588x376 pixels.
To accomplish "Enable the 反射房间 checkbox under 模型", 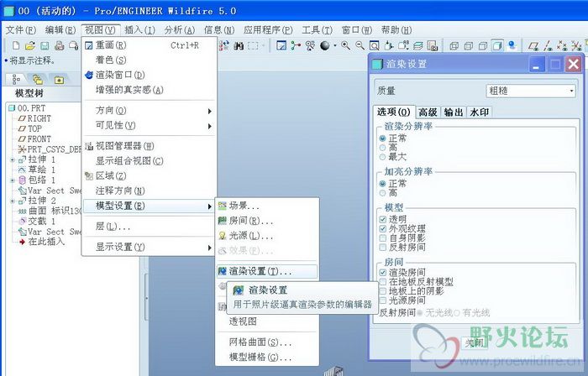I will pyautogui.click(x=382, y=248).
